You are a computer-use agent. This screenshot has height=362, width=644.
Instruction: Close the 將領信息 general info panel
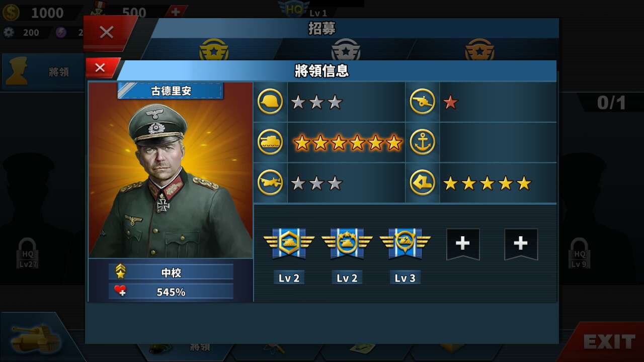pyautogui.click(x=101, y=68)
